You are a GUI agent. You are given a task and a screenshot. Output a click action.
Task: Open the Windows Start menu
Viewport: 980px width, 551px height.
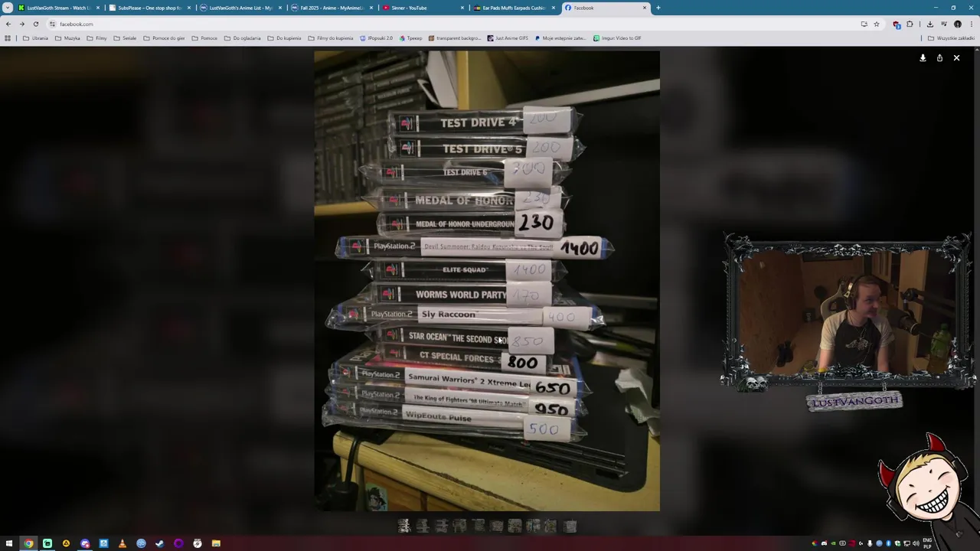click(9, 543)
